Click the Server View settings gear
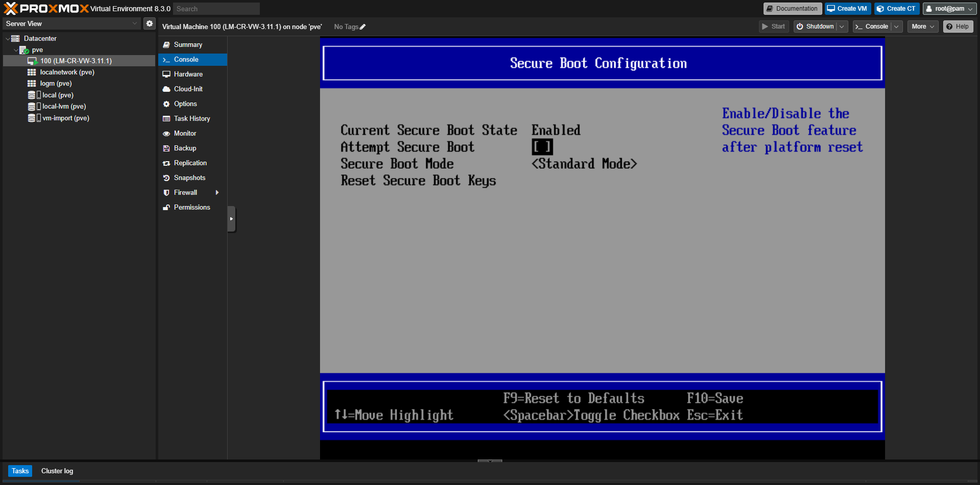Image resolution: width=980 pixels, height=485 pixels. pyautogui.click(x=149, y=23)
